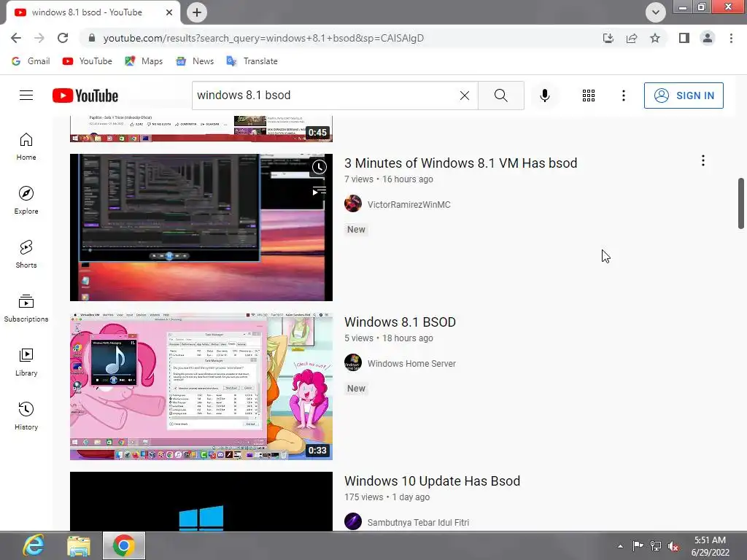Click the install/download icon in address bar
Image resolution: width=747 pixels, height=560 pixels.
[608, 38]
